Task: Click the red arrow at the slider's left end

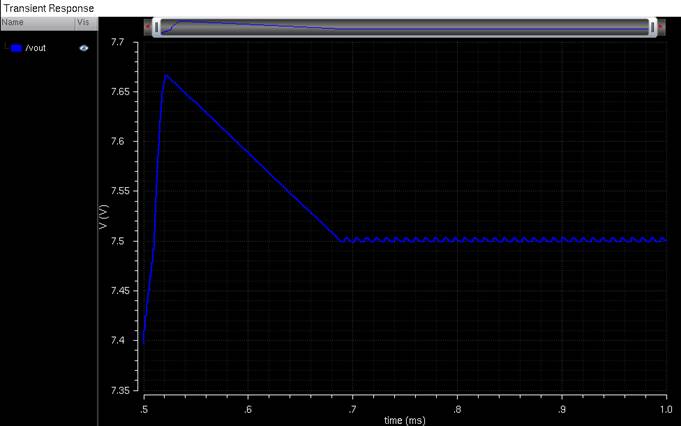Action: pos(148,27)
